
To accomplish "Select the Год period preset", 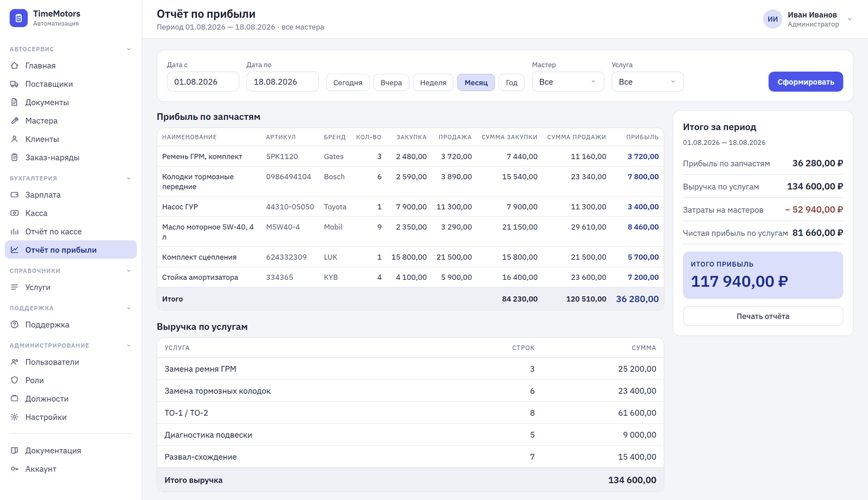I will pyautogui.click(x=512, y=82).
